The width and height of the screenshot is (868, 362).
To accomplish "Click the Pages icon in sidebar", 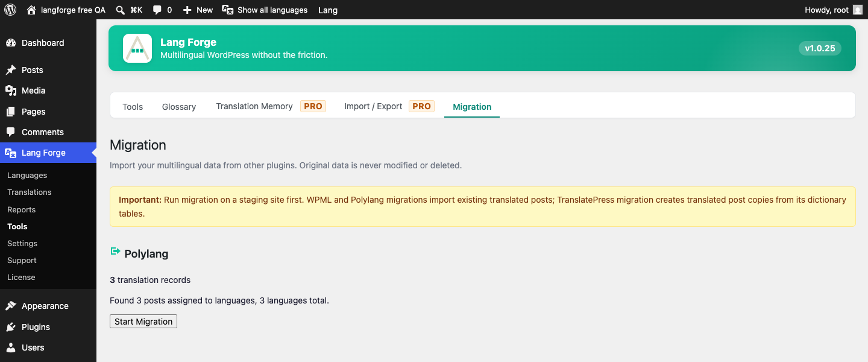I will (x=11, y=112).
